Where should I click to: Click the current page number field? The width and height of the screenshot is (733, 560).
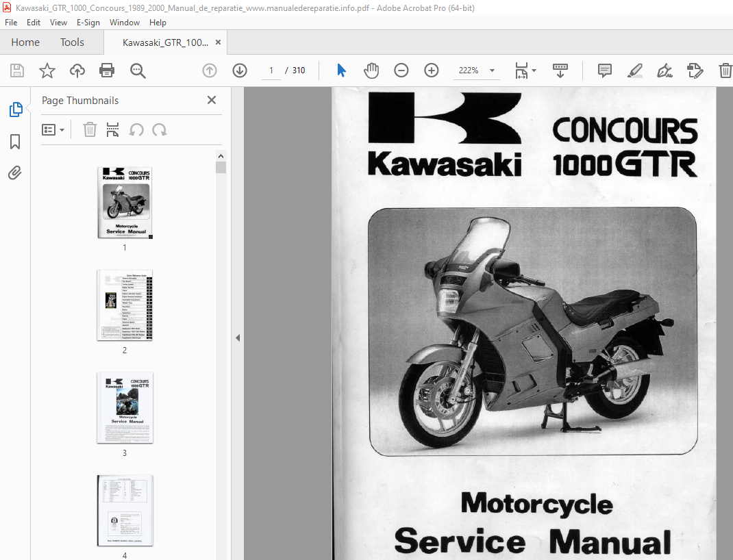(271, 71)
